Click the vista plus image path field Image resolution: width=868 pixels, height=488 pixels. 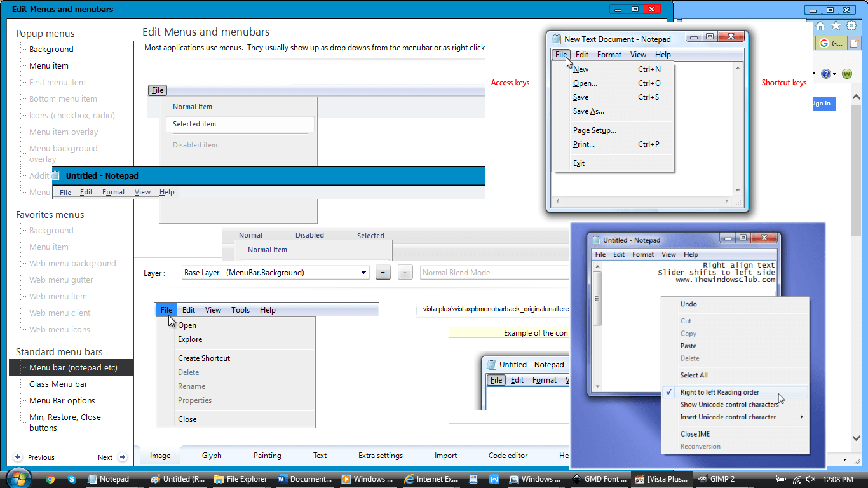[x=493, y=309]
